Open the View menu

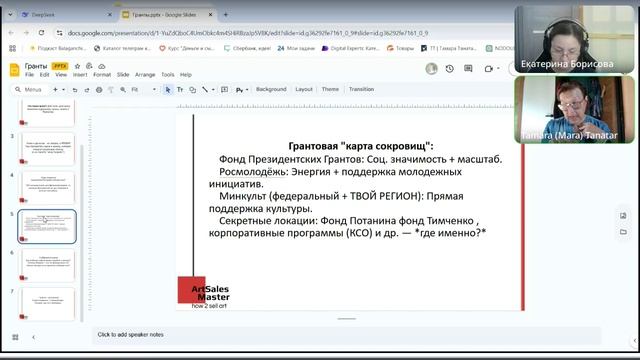[61, 75]
